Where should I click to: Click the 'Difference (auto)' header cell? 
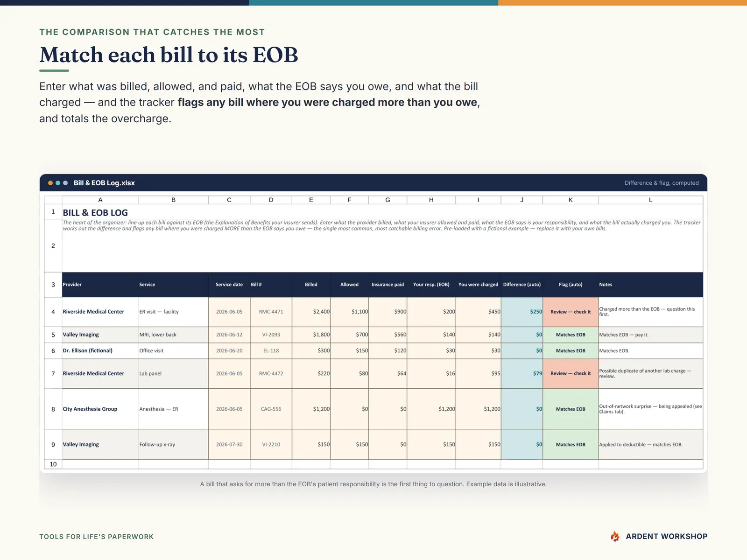tap(522, 284)
